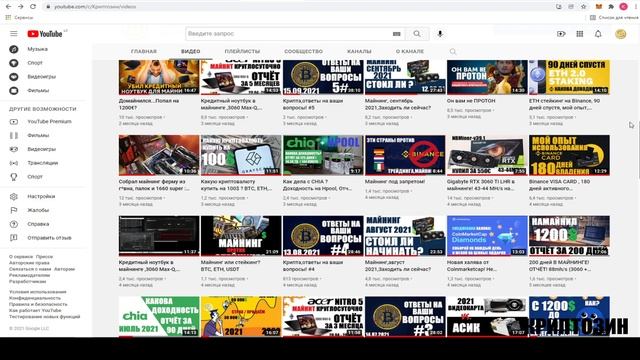Search within channel magnifier icon
The width and height of the screenshot is (640, 360).
(453, 51)
